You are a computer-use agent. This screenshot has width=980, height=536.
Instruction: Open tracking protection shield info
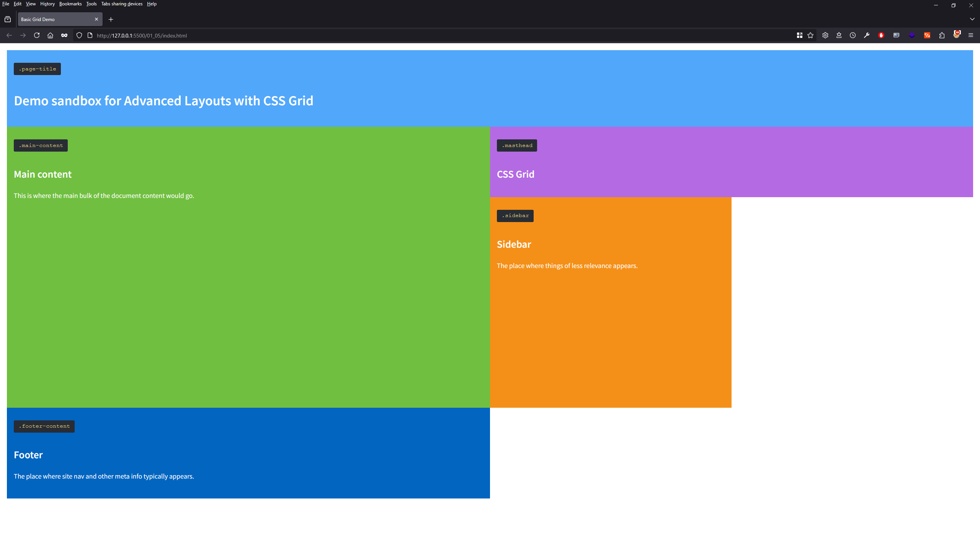click(x=79, y=35)
